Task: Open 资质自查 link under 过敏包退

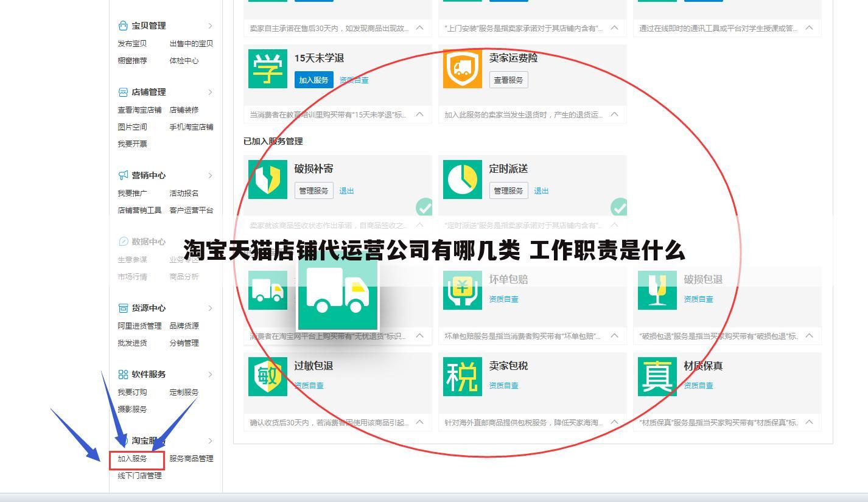Action: pos(309,385)
